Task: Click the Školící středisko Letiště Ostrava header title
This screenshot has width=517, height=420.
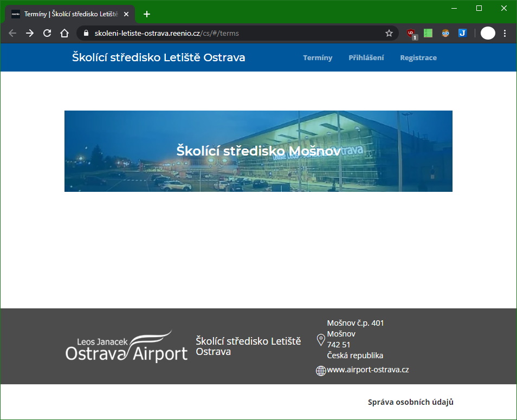Action: pos(158,57)
